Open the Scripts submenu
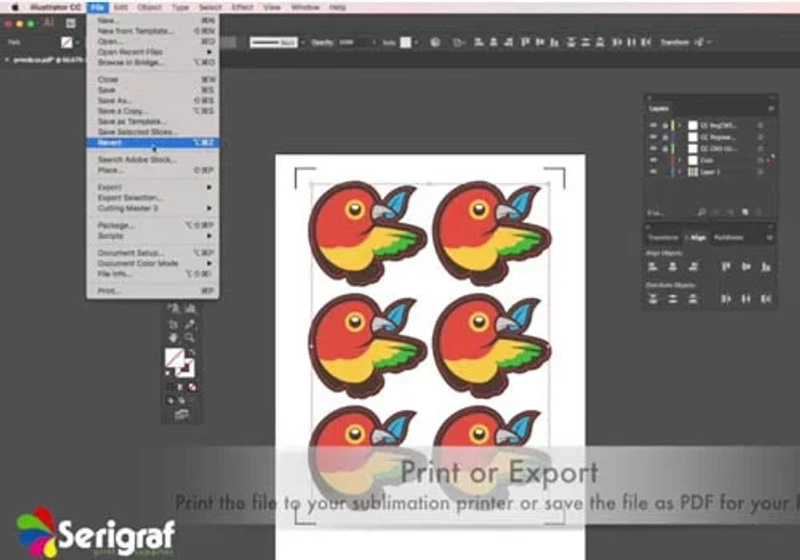800x560 pixels. (x=153, y=236)
